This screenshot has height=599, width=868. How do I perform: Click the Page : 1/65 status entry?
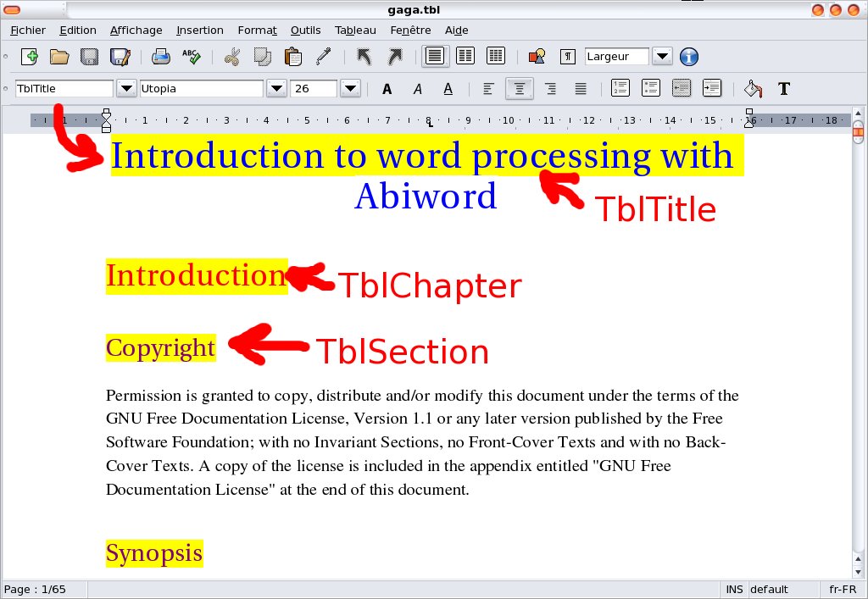click(x=35, y=589)
